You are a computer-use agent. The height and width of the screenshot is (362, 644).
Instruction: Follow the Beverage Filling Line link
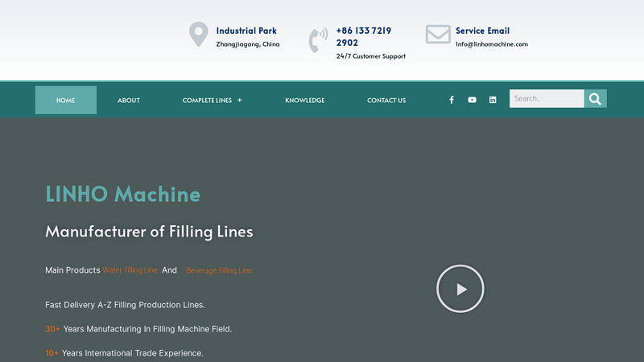(219, 270)
